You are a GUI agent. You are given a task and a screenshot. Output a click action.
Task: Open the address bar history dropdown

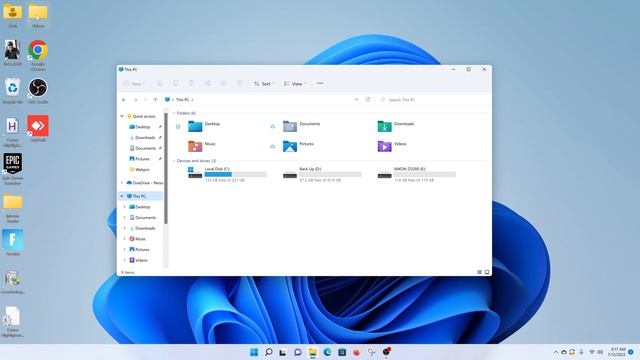pyautogui.click(x=356, y=100)
